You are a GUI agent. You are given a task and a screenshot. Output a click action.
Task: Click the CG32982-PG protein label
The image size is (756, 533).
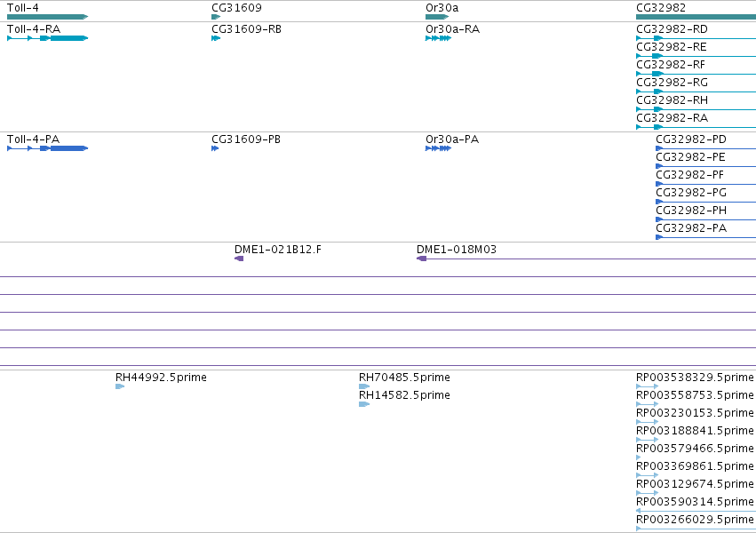pos(691,193)
